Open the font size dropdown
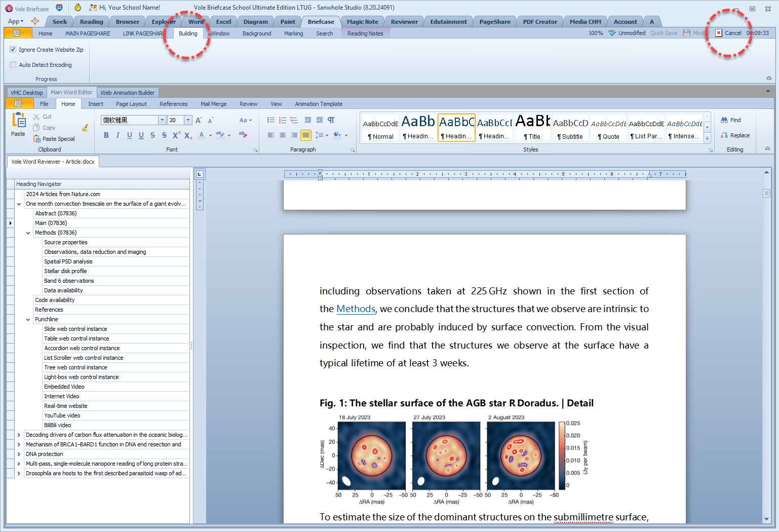779x532 pixels. click(188, 120)
